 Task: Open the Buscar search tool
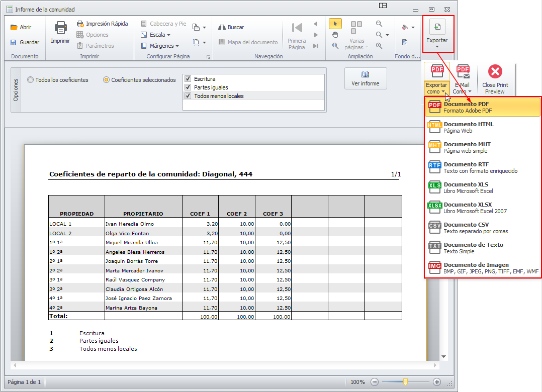pos(231,28)
